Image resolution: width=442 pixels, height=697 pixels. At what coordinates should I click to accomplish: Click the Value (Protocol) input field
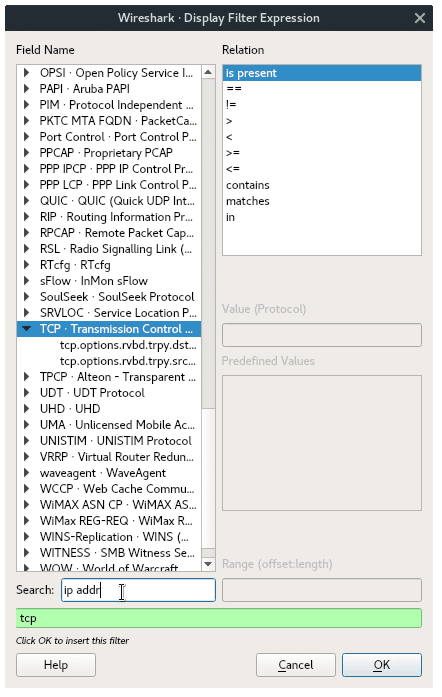(x=322, y=335)
